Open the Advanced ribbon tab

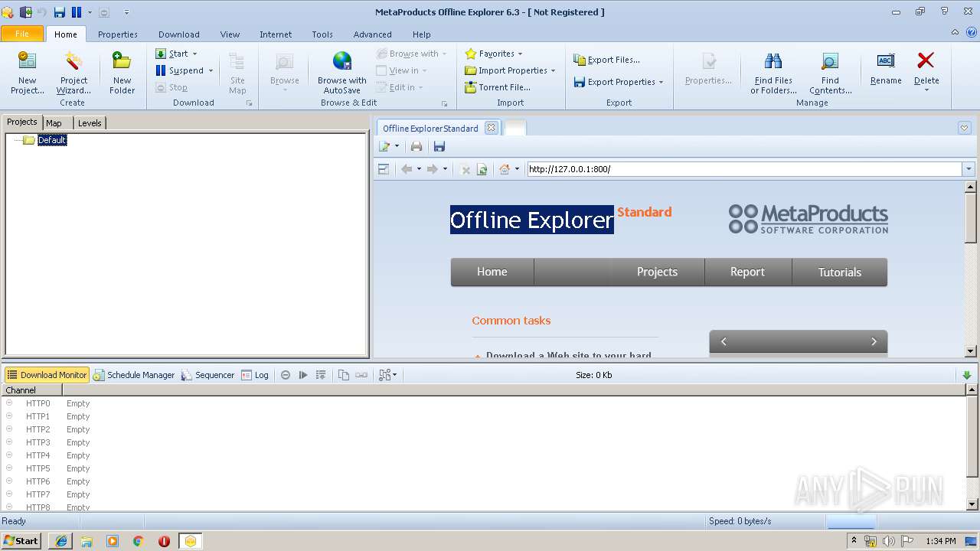373,34
